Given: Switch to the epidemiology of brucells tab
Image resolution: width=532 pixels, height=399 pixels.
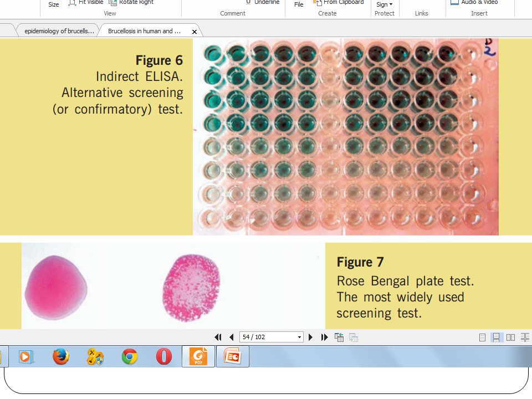Looking at the screenshot, I should [59, 31].
